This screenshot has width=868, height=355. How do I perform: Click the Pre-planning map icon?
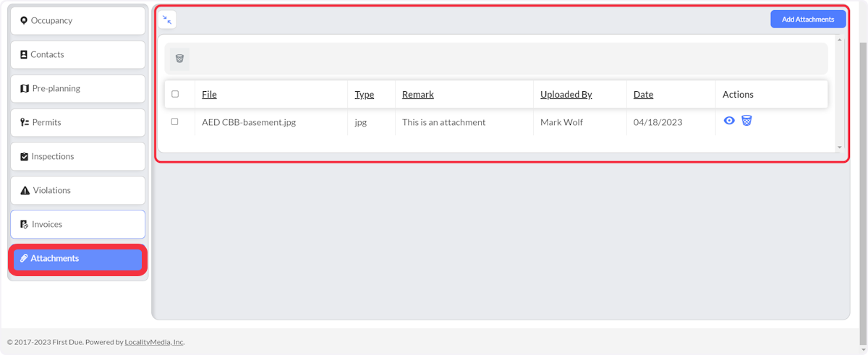[25, 89]
